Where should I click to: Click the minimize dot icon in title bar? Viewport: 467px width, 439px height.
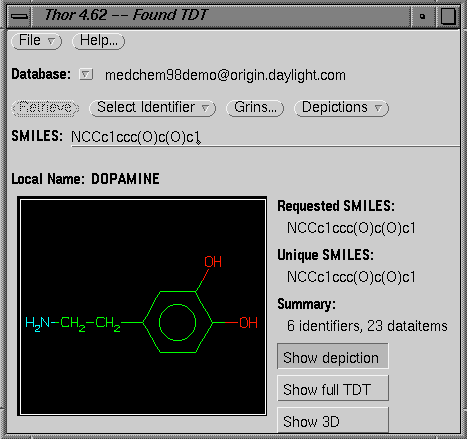click(422, 16)
